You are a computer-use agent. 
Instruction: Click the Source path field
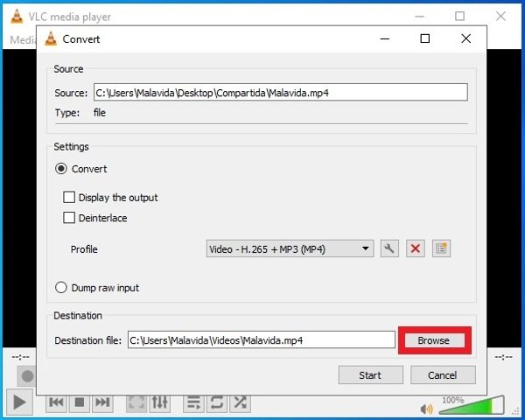tap(281, 93)
